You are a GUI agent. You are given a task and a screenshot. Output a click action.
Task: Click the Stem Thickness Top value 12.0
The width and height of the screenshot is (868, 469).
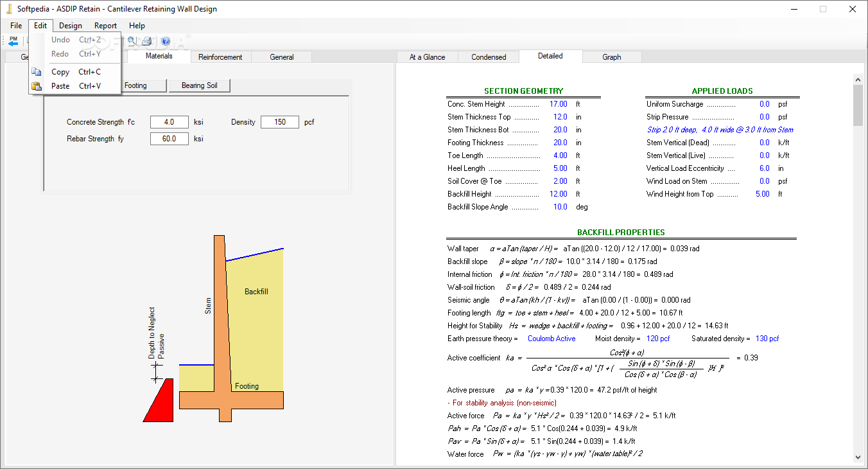point(560,117)
